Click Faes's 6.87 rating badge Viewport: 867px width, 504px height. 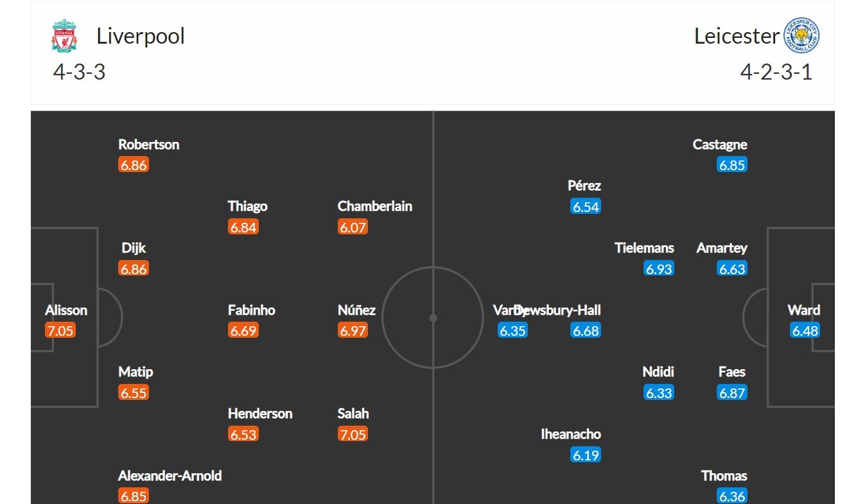732,393
